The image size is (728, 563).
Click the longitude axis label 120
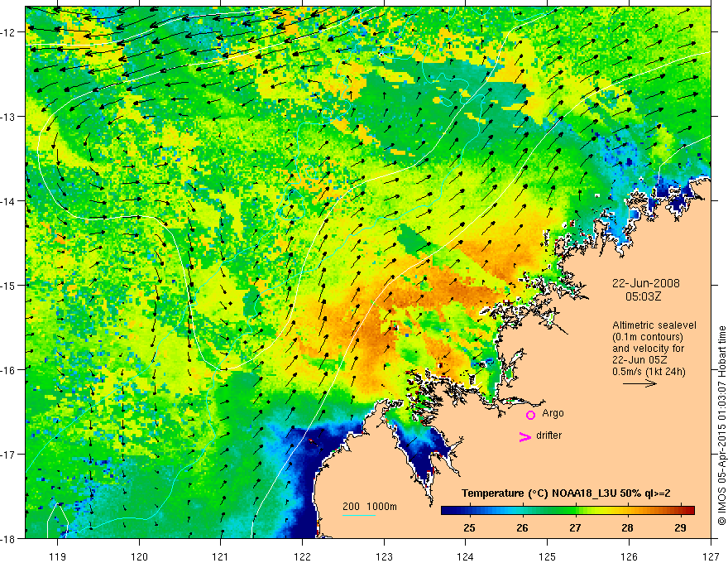[x=139, y=556]
